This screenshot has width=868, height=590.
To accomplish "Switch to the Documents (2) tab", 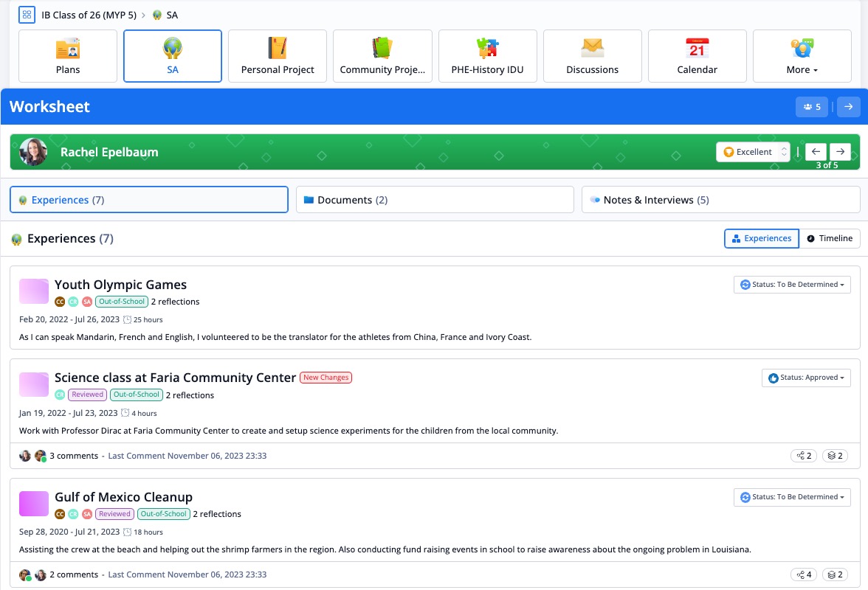I will coord(434,200).
